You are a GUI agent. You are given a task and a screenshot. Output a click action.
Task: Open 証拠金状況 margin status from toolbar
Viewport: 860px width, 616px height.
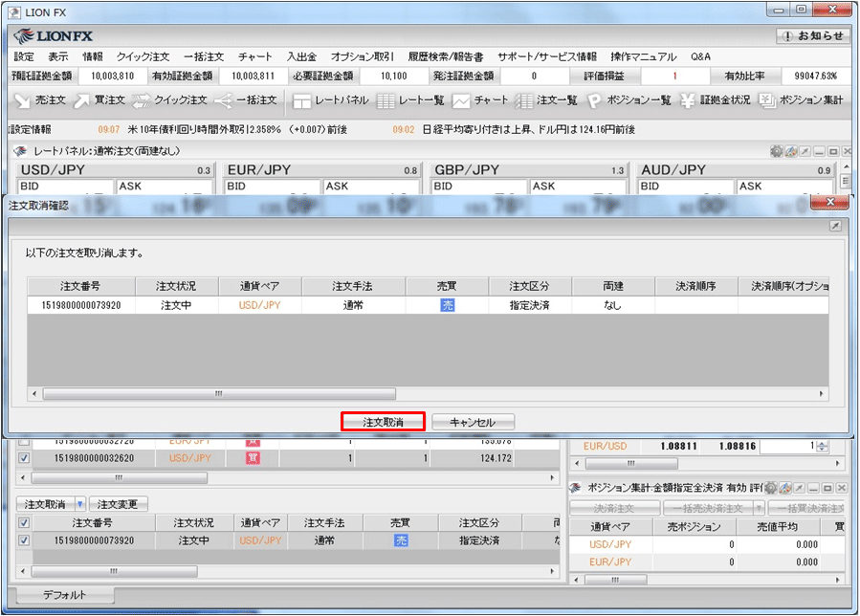(716, 100)
